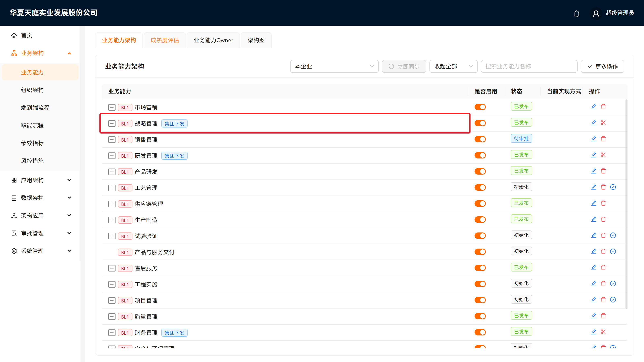Click check-circle icon for 工艺管理

click(x=613, y=187)
